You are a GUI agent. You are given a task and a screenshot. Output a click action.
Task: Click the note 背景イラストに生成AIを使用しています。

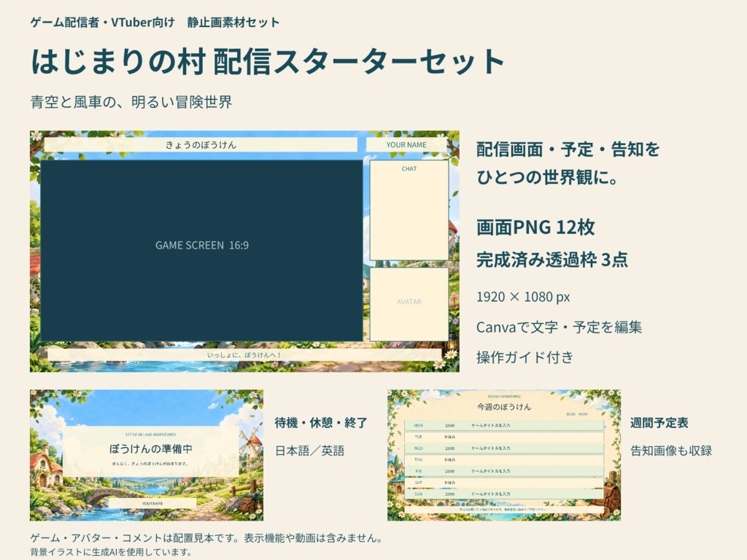(112, 553)
